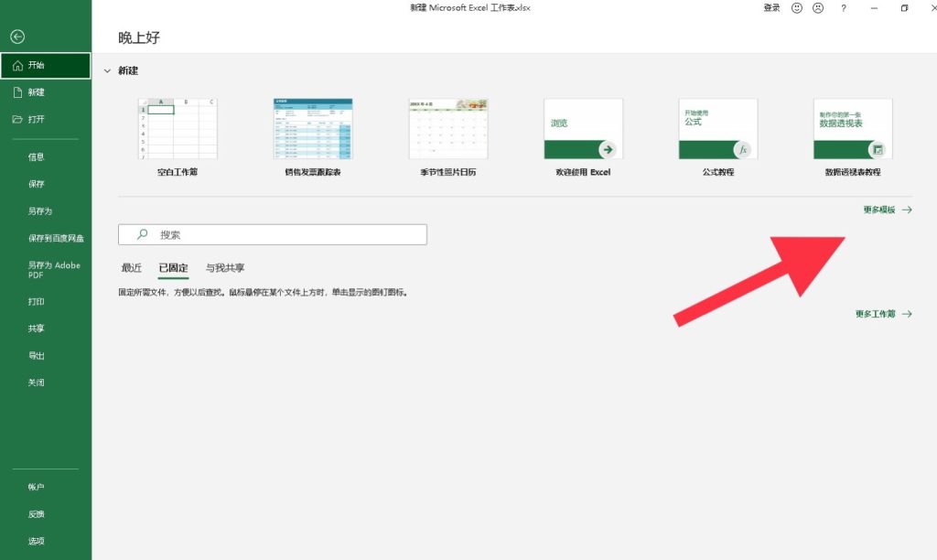Viewport: 937px width, 560px height.
Task: Open the 数据透视表教程 template thumbnail
Action: click(853, 129)
